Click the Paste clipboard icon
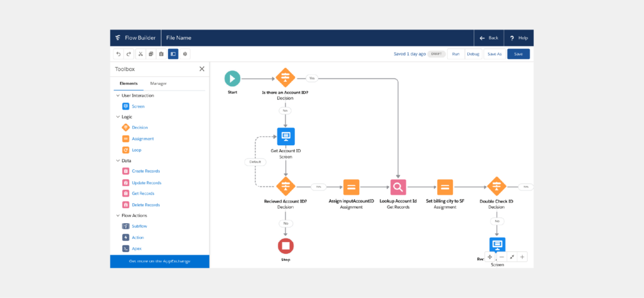 [162, 54]
